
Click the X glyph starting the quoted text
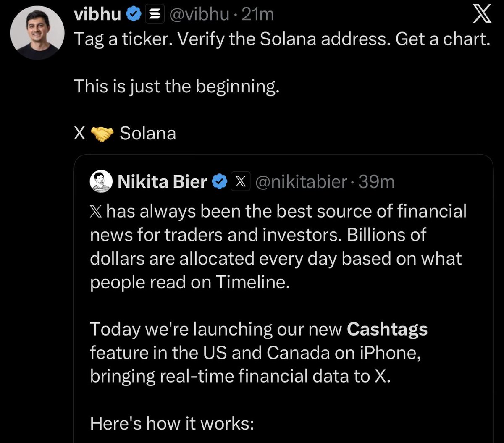(x=96, y=211)
